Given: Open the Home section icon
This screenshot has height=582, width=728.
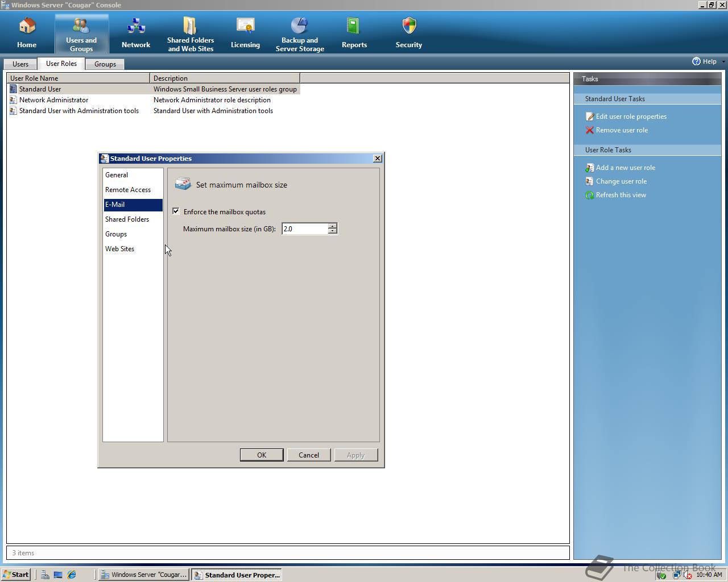Looking at the screenshot, I should (27, 26).
